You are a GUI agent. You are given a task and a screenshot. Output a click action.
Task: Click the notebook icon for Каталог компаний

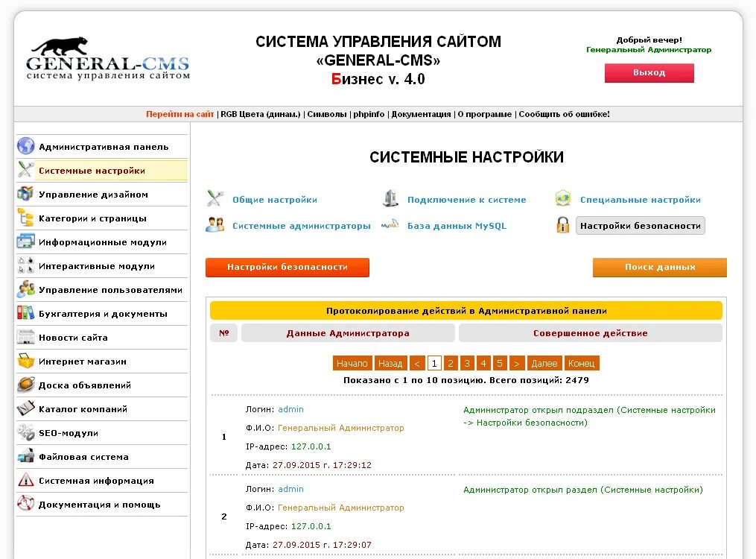25,408
